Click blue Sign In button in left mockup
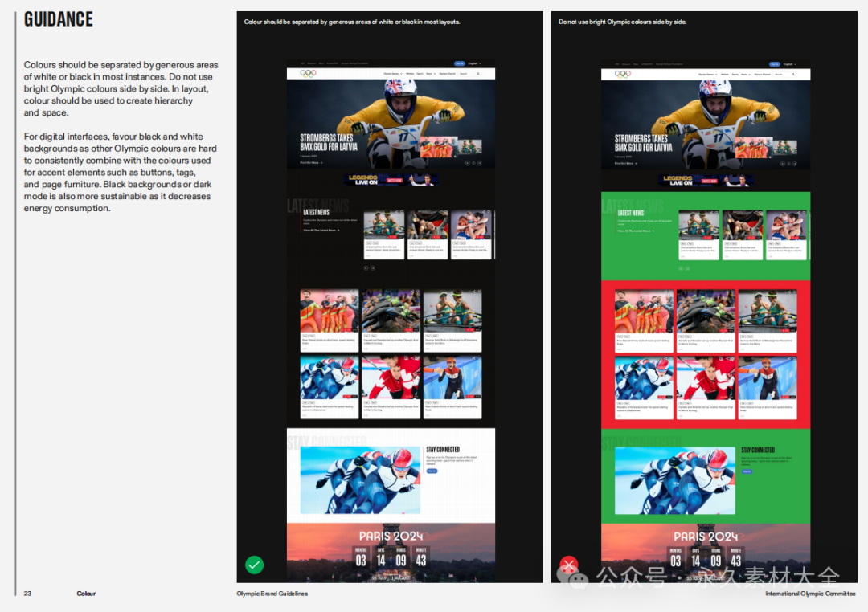The height and width of the screenshot is (612, 868). [x=460, y=63]
